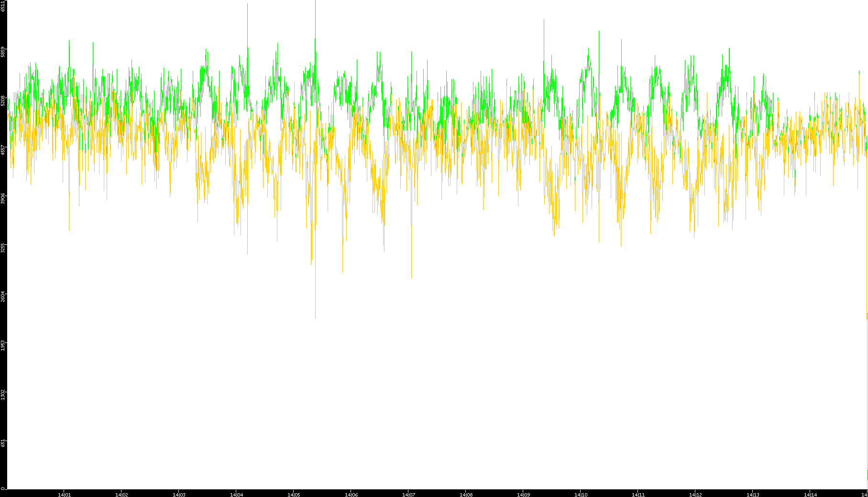Click the 14:12 time axis label

click(695, 495)
